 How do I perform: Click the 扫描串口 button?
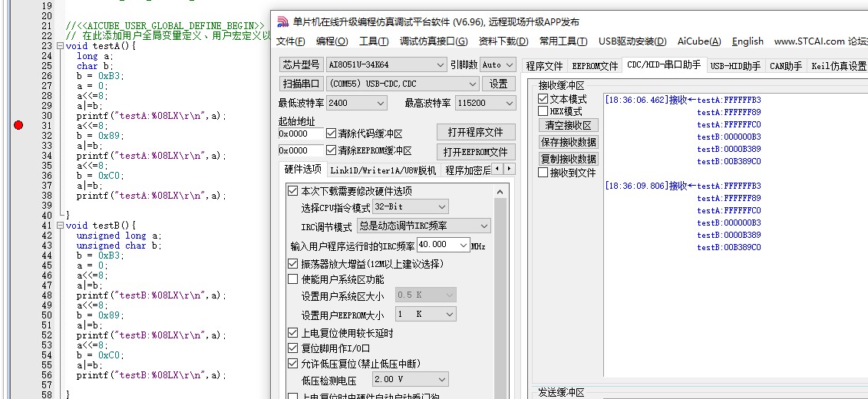301,84
